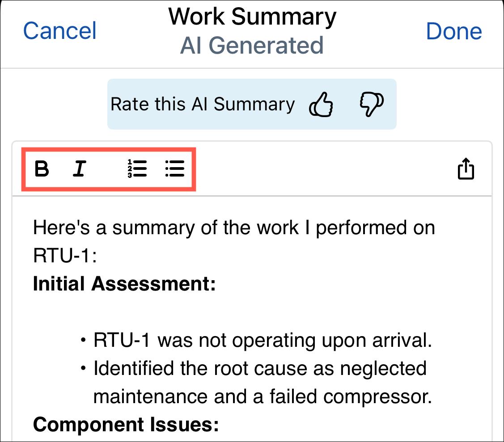Tap the thumbs up rating icon
504x442 pixels.
click(321, 105)
